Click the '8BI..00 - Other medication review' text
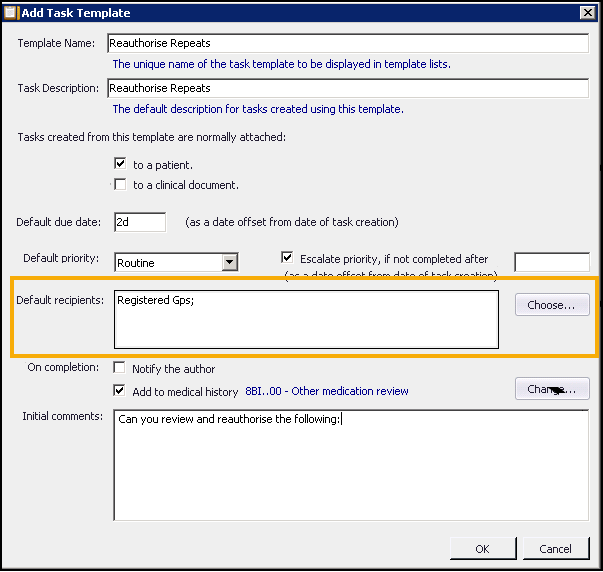603x572 pixels. click(327, 391)
